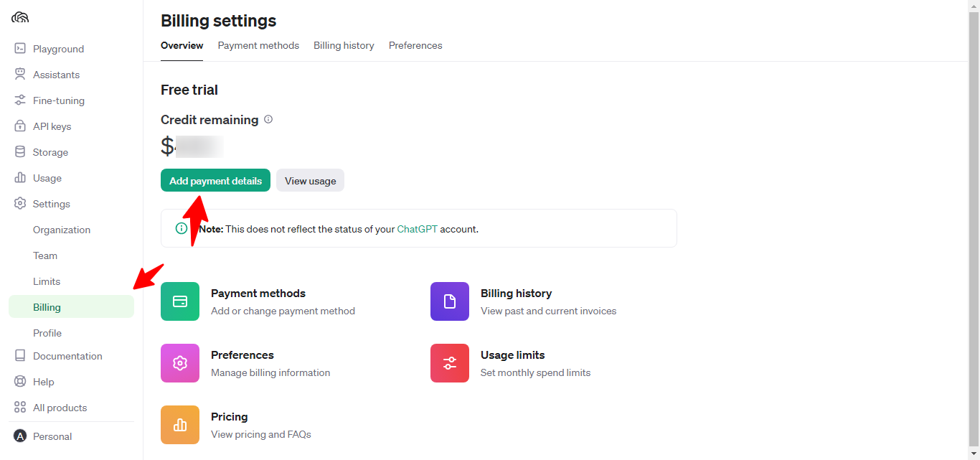Click the purple Billing history document icon
Image resolution: width=980 pixels, height=460 pixels.
pyautogui.click(x=450, y=301)
